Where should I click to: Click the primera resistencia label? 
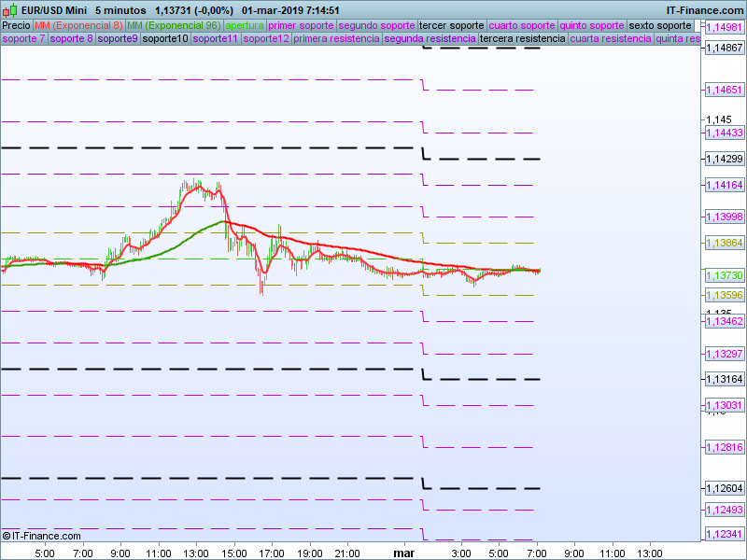click(x=336, y=39)
